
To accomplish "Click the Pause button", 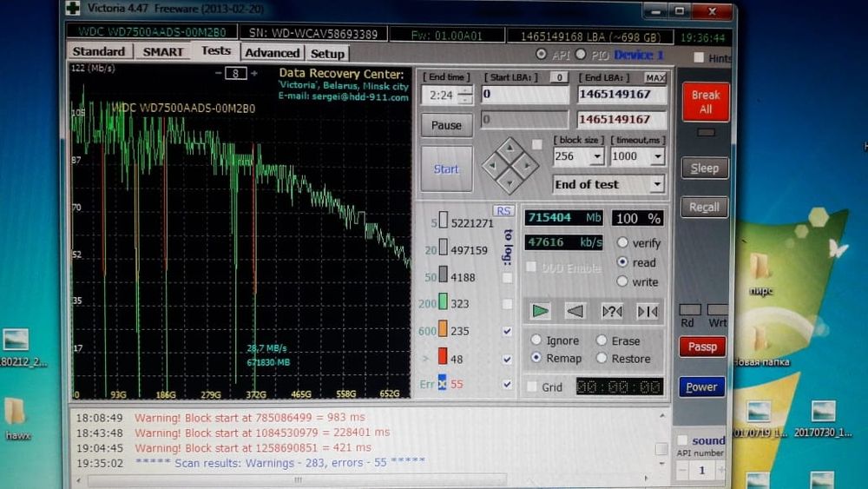I will click(446, 125).
